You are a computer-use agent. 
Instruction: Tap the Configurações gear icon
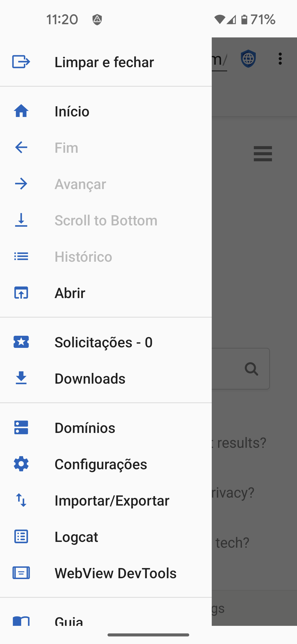[x=21, y=464]
